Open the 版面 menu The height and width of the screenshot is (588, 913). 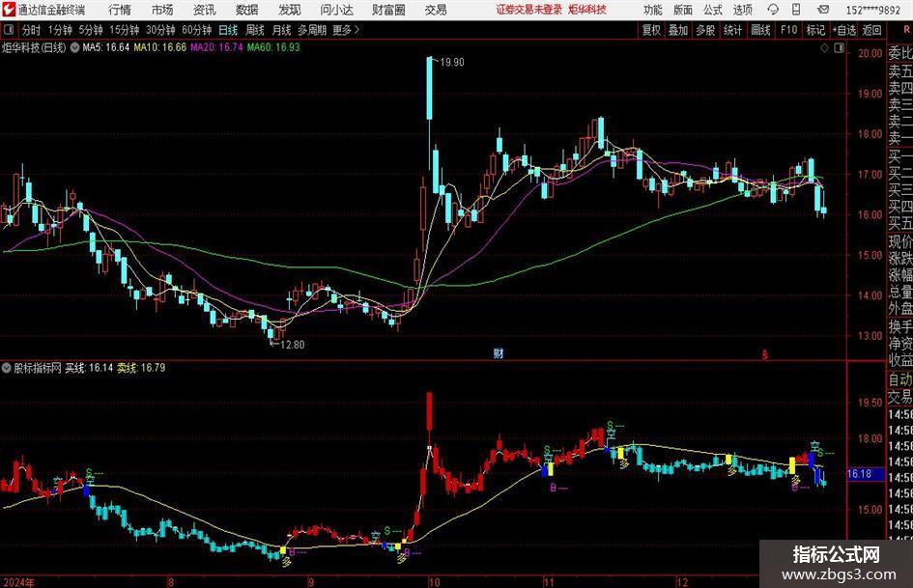coord(683,10)
